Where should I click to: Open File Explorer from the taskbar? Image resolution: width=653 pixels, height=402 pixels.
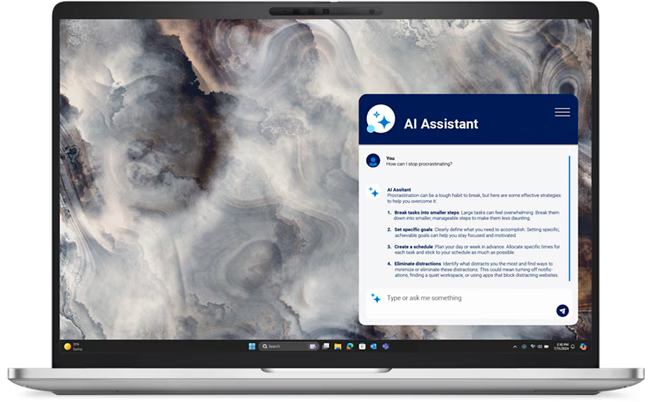click(337, 346)
